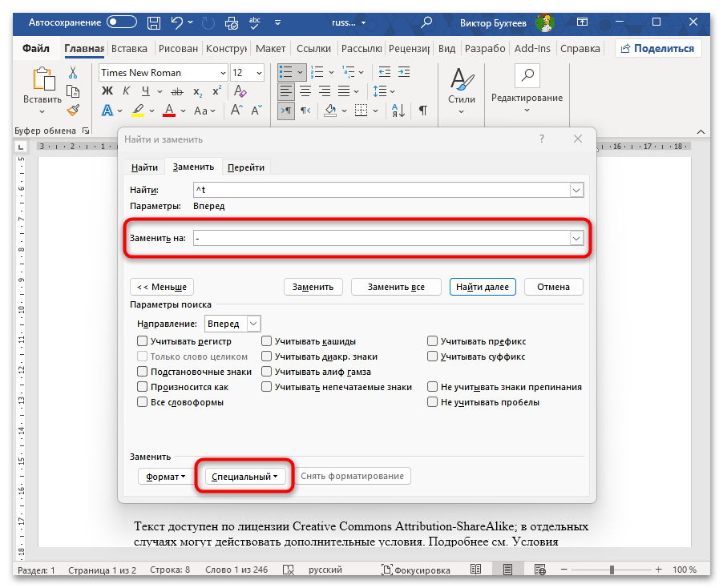Screen dimensions: 723x588
Task: Toggle show paragraph marks (¶) icon
Action: point(422,111)
